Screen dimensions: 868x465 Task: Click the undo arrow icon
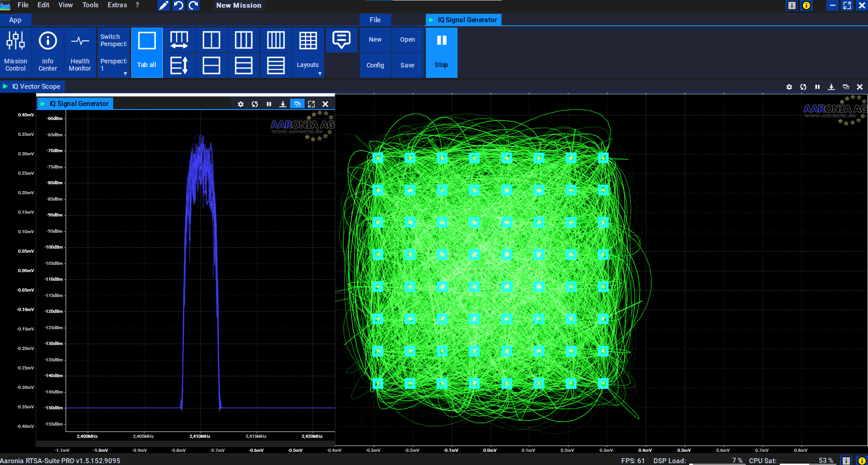[179, 5]
